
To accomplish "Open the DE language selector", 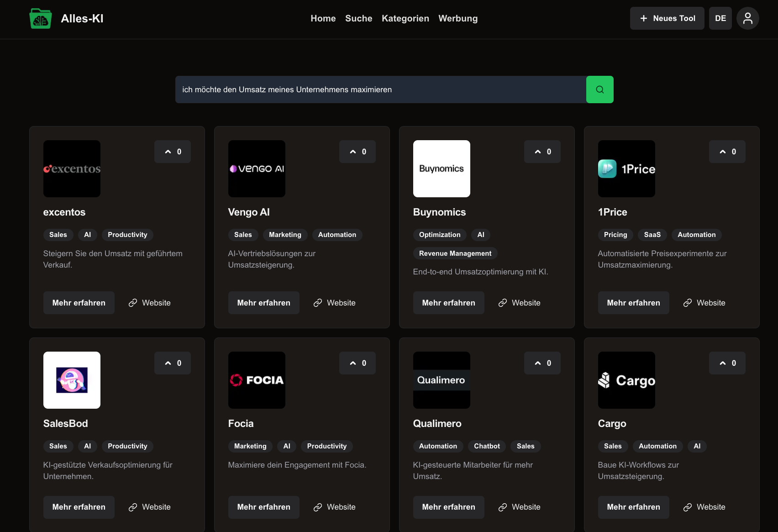I will tap(720, 18).
